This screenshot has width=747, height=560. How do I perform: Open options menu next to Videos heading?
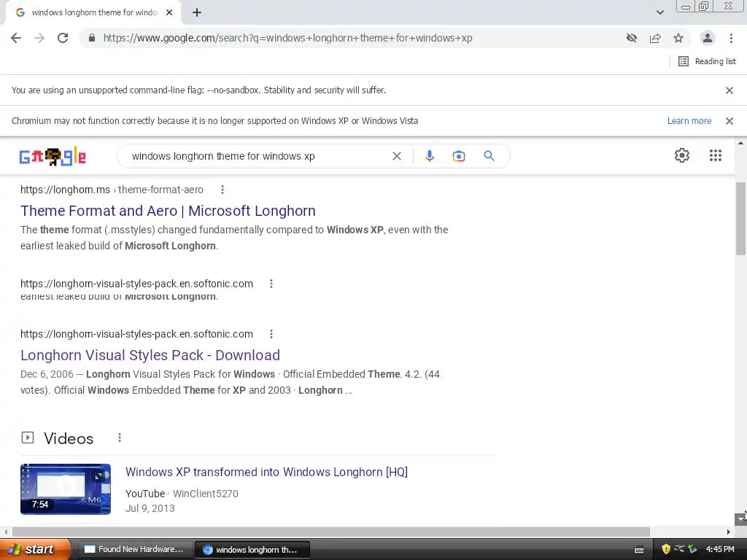pos(120,437)
